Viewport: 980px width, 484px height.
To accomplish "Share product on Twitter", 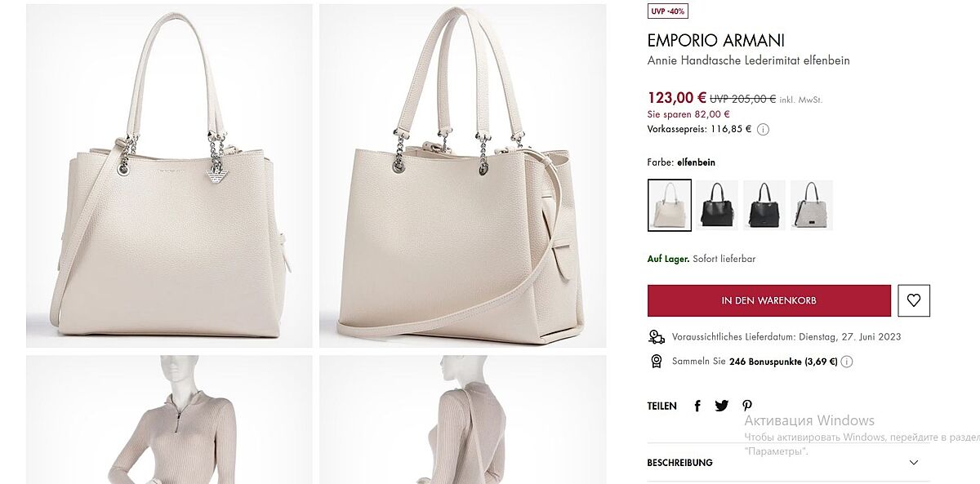I will tap(722, 406).
